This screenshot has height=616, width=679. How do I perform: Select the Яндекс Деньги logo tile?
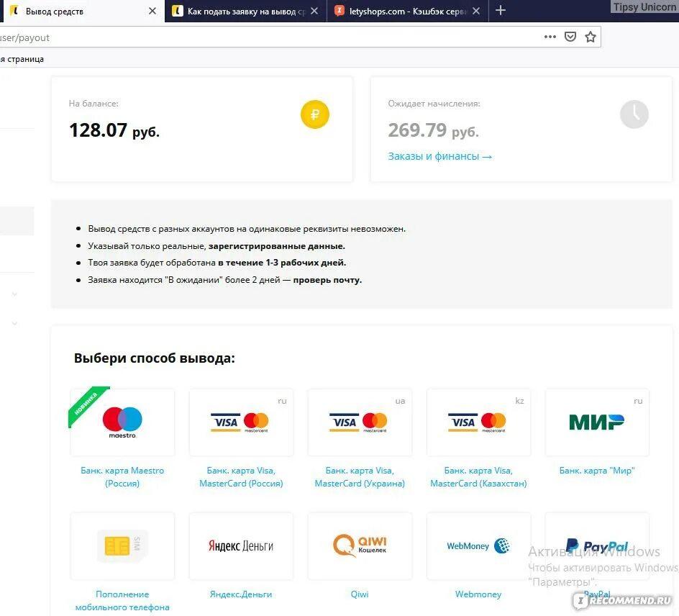pos(241,545)
